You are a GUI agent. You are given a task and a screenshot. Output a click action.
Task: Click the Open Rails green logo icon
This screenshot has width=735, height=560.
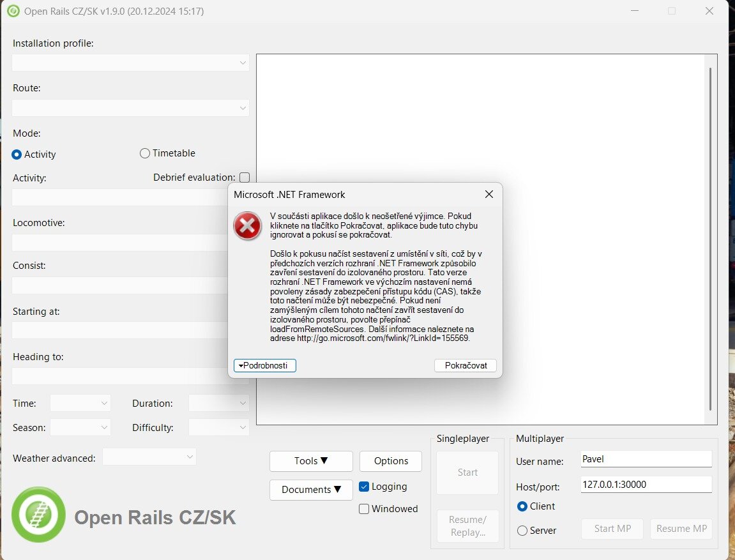(x=38, y=515)
